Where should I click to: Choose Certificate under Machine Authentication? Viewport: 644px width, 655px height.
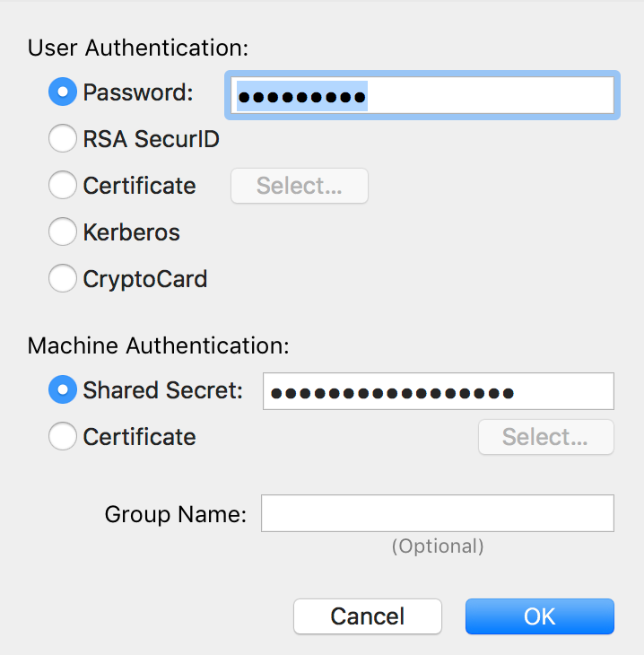click(62, 437)
